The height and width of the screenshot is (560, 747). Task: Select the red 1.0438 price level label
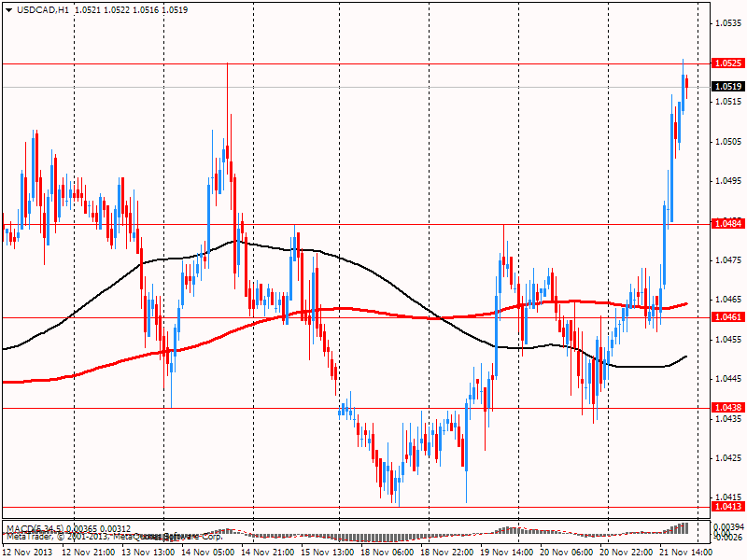click(x=728, y=408)
